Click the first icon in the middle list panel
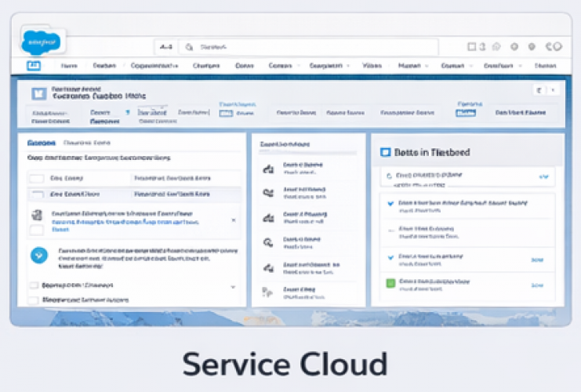The width and height of the screenshot is (581, 392). pos(269,169)
